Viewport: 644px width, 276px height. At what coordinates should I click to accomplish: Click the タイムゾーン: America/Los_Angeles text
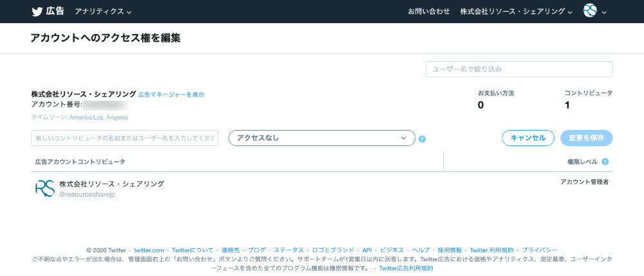pos(80,117)
